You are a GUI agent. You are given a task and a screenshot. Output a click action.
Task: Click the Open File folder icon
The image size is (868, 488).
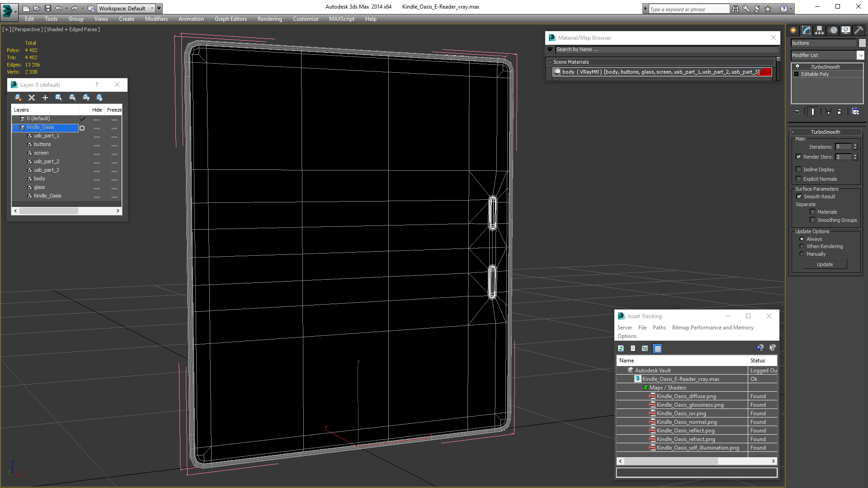pyautogui.click(x=37, y=8)
